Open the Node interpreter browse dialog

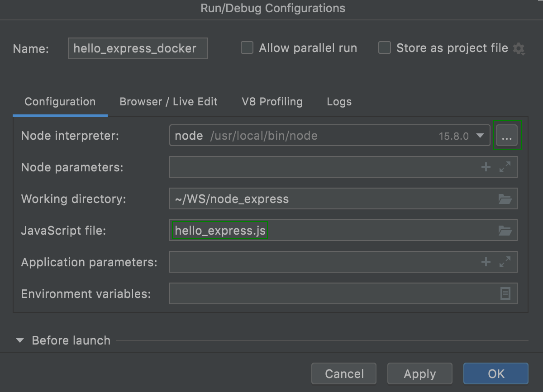pos(507,135)
